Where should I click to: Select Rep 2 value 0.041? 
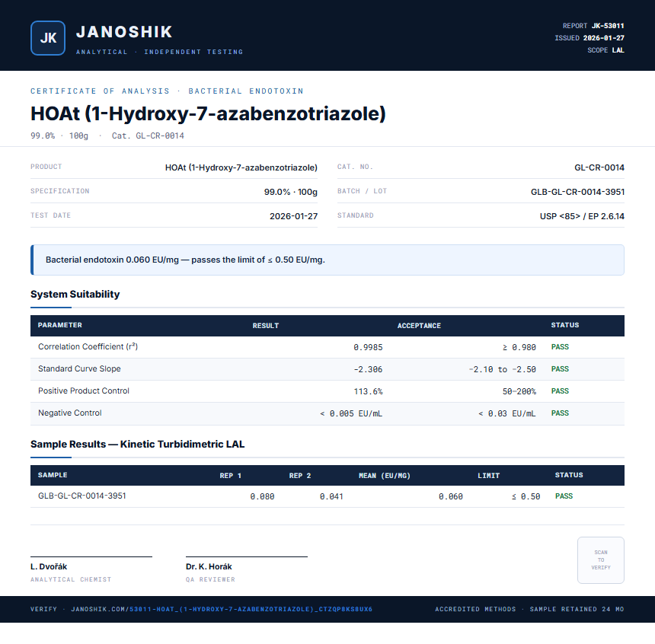tap(331, 496)
